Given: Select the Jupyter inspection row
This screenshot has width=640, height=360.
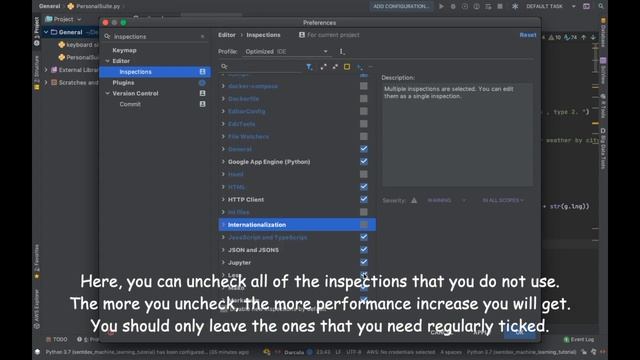Looking at the screenshot, I should click(x=297, y=262).
